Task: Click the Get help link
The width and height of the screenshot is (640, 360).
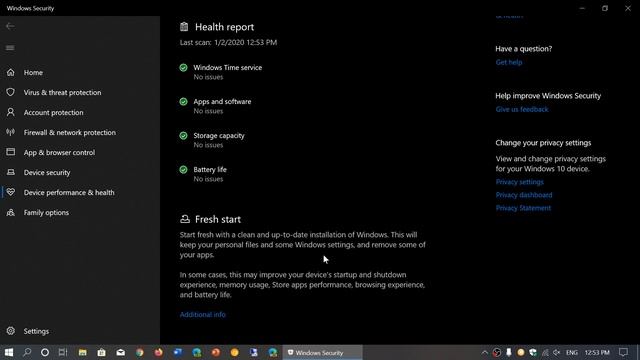Action: click(509, 62)
